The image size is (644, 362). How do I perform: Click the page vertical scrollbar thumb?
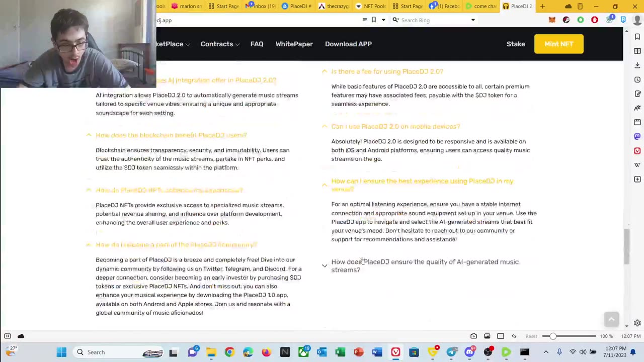tap(626, 246)
